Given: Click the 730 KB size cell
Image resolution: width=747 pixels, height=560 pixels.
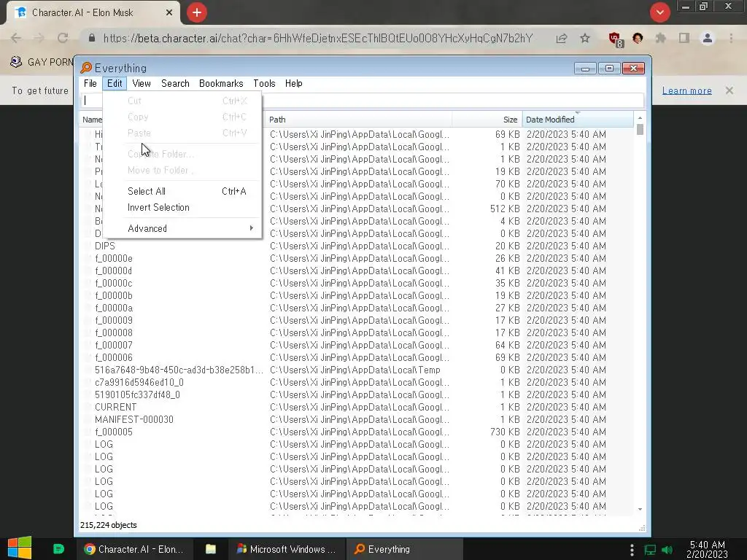Looking at the screenshot, I should (505, 432).
